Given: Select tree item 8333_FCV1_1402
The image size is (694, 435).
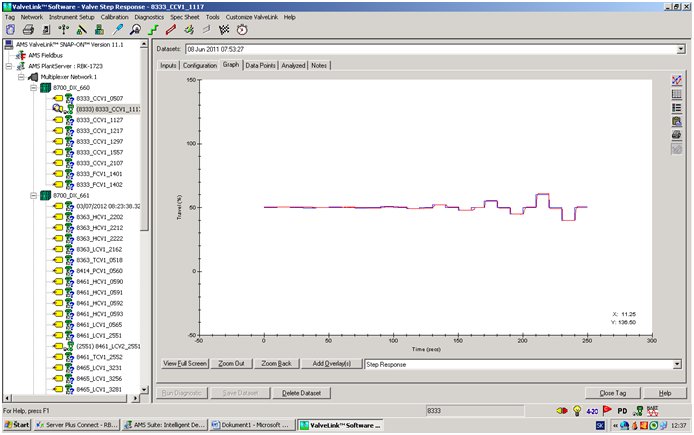Looking at the screenshot, I should [x=99, y=185].
